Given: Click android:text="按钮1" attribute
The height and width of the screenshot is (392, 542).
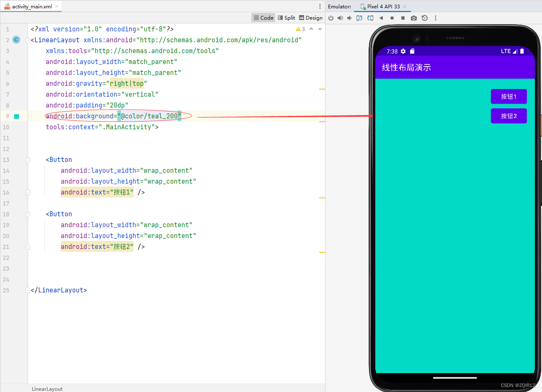Looking at the screenshot, I should [97, 192].
